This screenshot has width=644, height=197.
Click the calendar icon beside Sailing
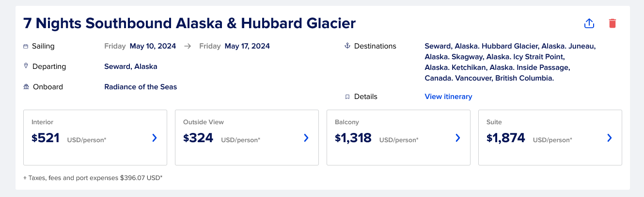point(26,47)
